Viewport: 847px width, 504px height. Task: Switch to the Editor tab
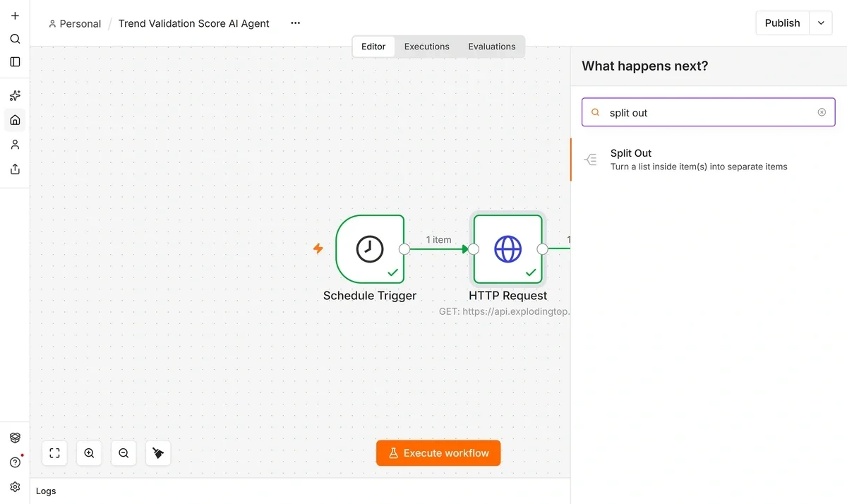point(373,47)
